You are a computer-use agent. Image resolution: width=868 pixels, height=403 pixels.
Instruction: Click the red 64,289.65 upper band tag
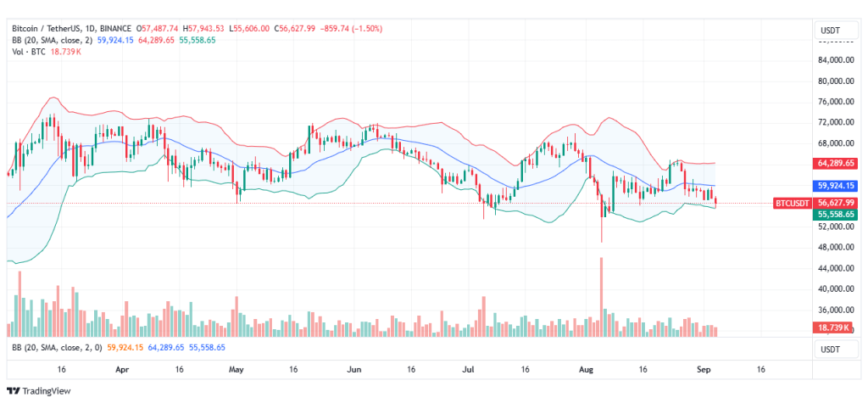pyautogui.click(x=836, y=163)
